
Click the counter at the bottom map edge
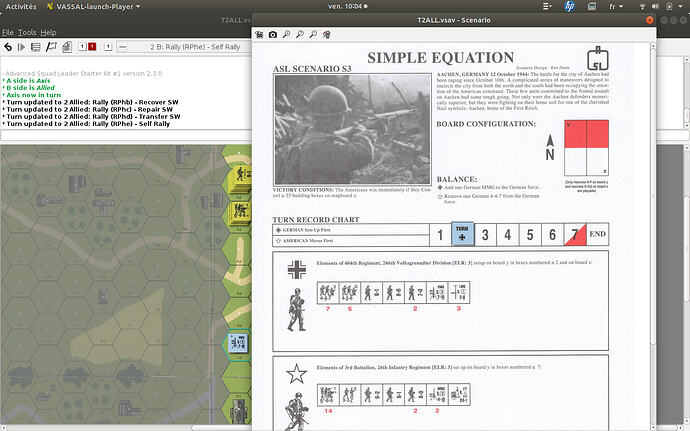click(x=240, y=411)
